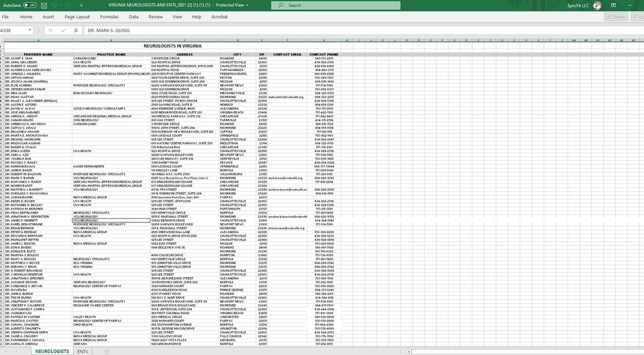Select the address 850 SOUTHAMPTON AVENUE
This screenshot has width=644, height=355.
[184, 325]
